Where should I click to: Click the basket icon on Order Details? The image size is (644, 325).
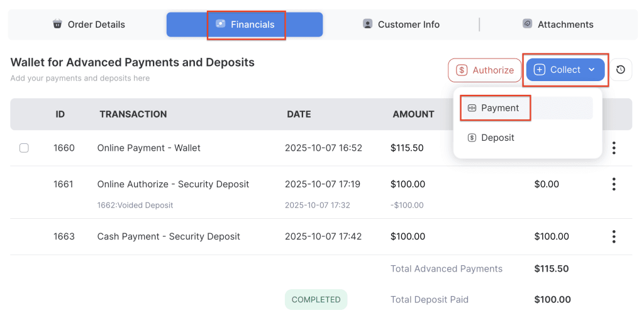pos(58,25)
